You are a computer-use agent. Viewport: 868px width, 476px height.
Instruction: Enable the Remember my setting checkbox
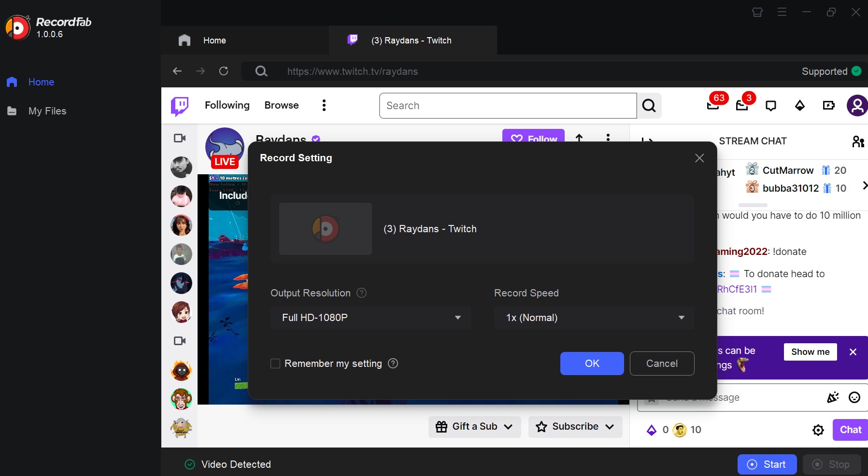coord(275,364)
